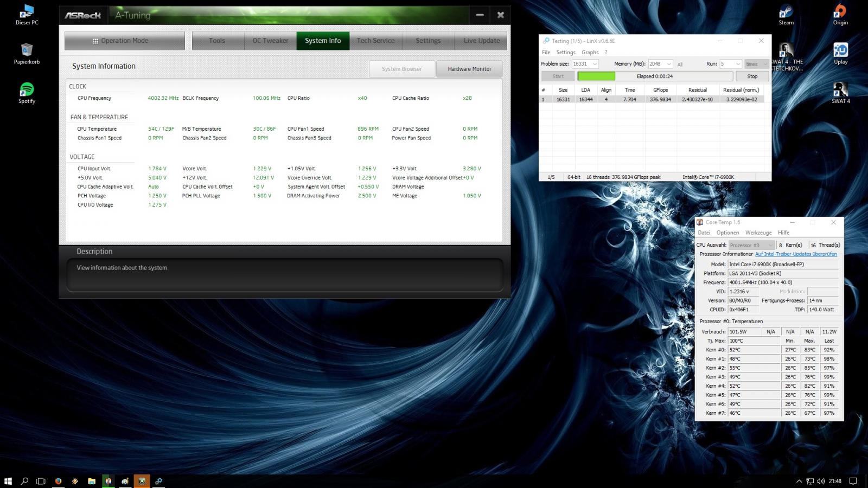Click the Start button in LinX
Viewport: 868px width, 488px height.
click(558, 76)
